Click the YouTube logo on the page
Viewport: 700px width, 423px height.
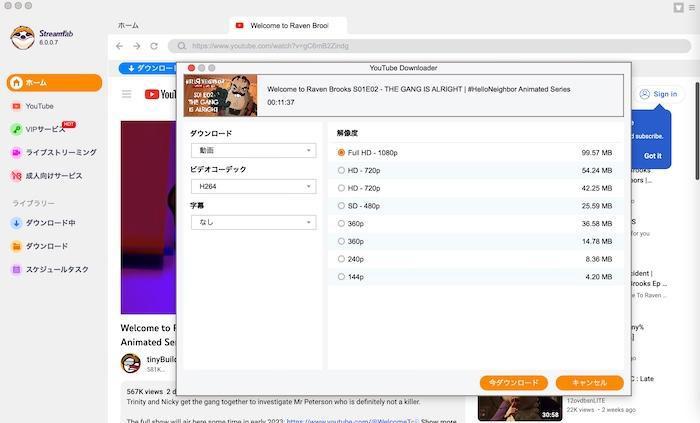coord(160,94)
